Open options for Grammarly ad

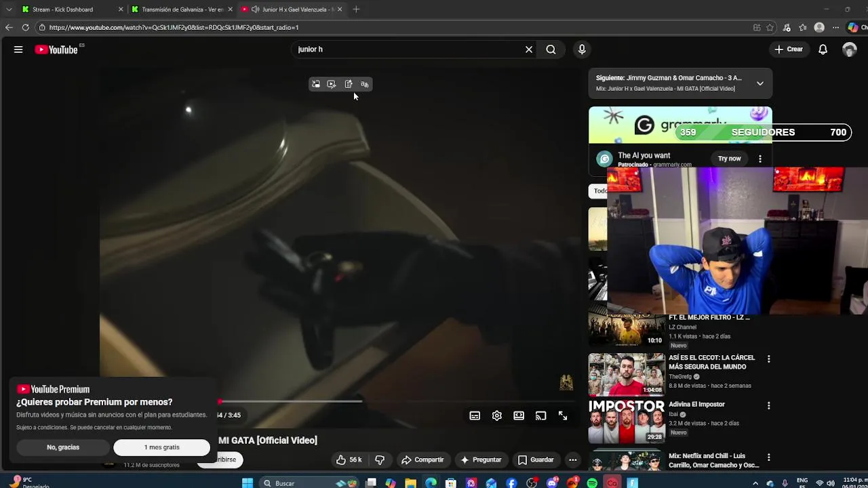pyautogui.click(x=760, y=159)
